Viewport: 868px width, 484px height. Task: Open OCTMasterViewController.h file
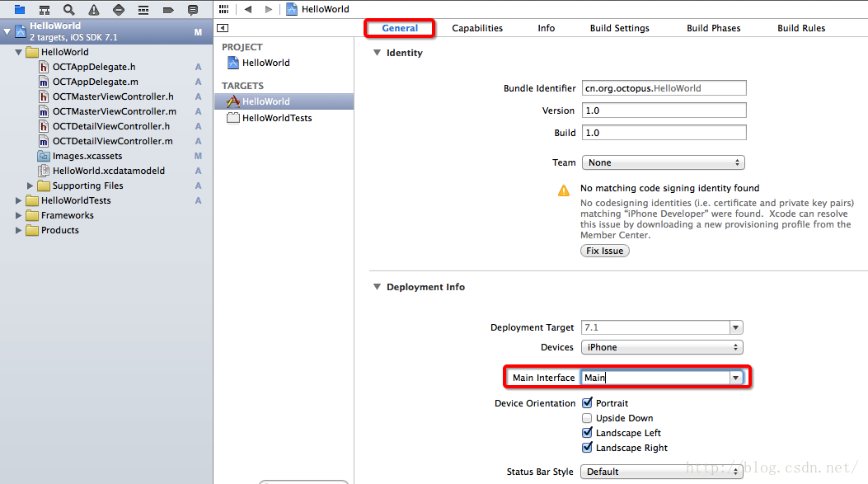point(106,97)
